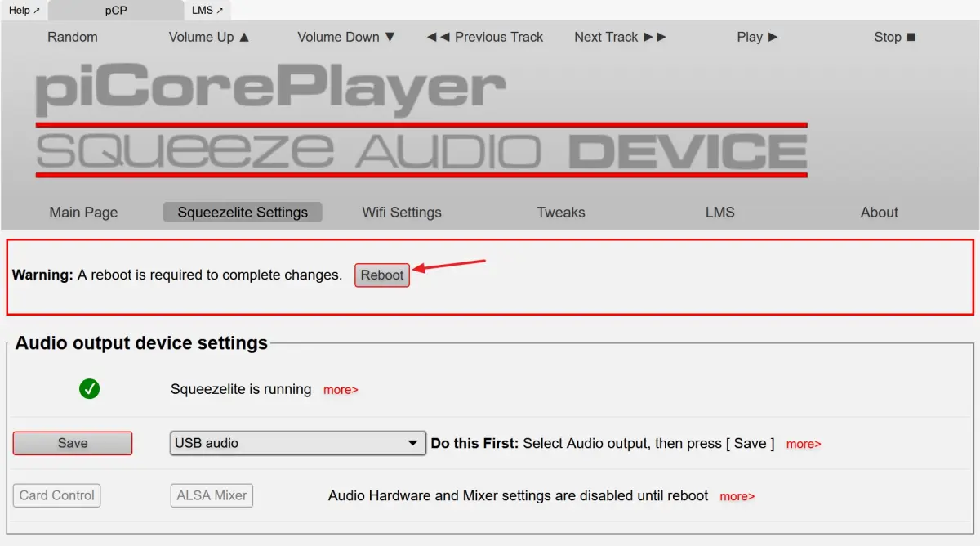Click the Reboot button
Viewport: 980px width, 546px height.
coord(382,275)
